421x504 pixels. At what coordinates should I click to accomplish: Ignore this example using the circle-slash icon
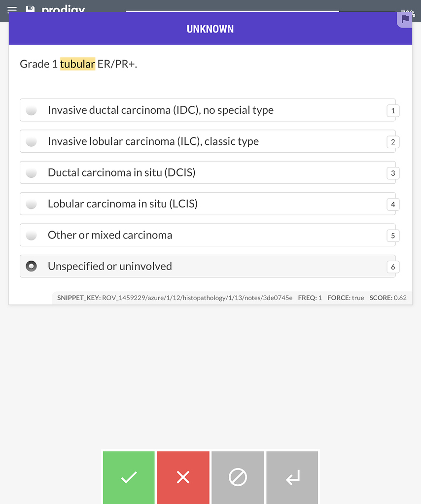click(238, 477)
